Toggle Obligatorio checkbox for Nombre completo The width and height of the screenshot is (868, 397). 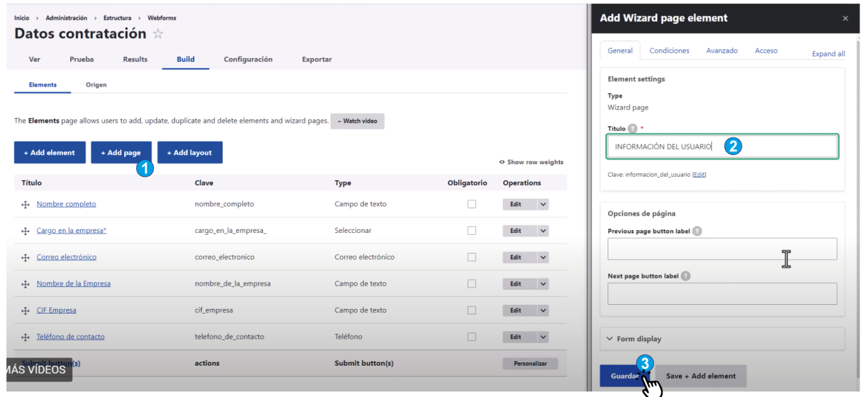click(471, 204)
